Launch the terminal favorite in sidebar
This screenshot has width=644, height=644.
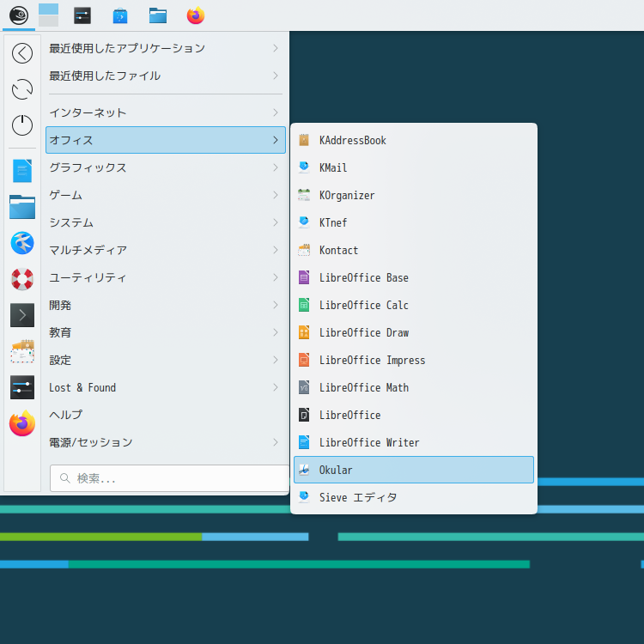22,315
